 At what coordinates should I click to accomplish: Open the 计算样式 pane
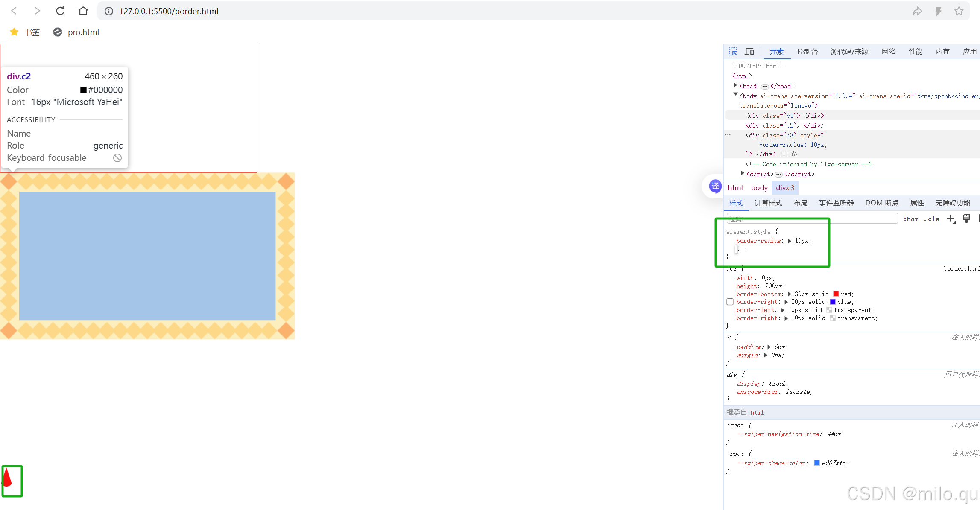tap(768, 203)
